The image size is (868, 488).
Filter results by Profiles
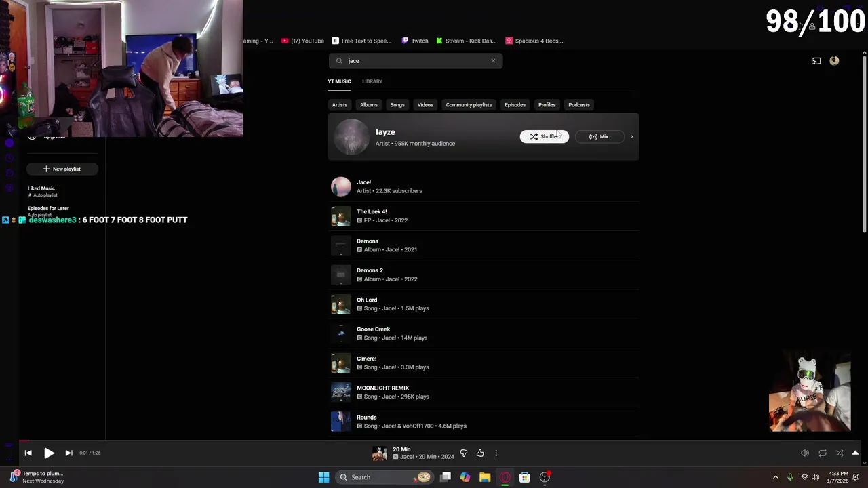(547, 105)
